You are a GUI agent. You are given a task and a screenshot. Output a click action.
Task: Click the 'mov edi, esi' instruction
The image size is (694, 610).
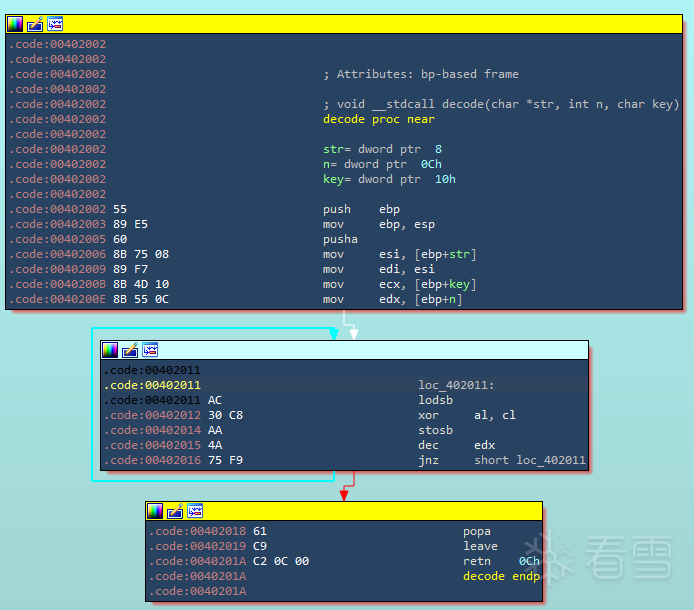pos(379,269)
